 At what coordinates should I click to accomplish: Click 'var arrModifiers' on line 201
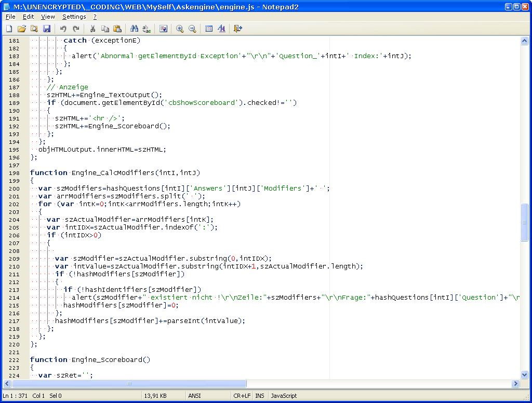click(x=72, y=196)
